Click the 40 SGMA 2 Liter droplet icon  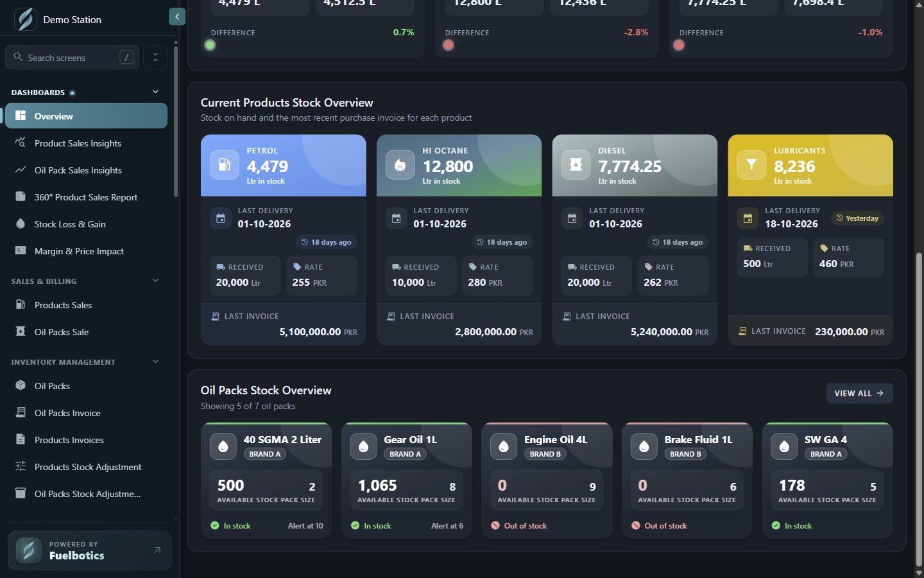click(x=223, y=446)
